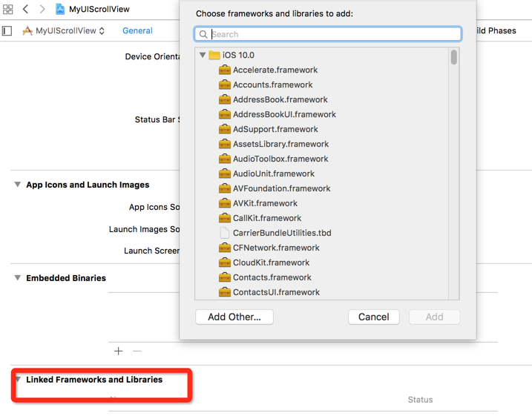The height and width of the screenshot is (419, 532).
Task: Select Accounts.framework icon
Action: (x=225, y=85)
